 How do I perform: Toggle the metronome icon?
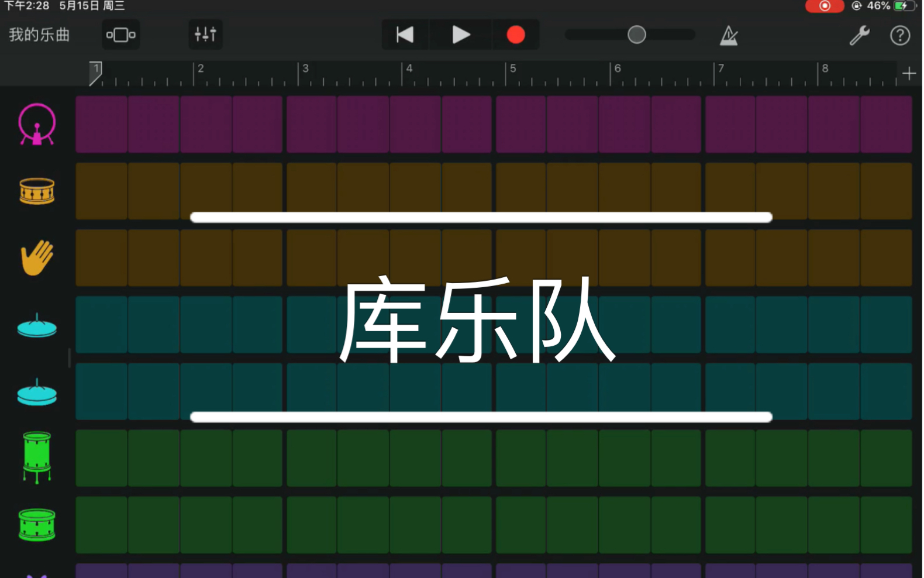pyautogui.click(x=729, y=35)
